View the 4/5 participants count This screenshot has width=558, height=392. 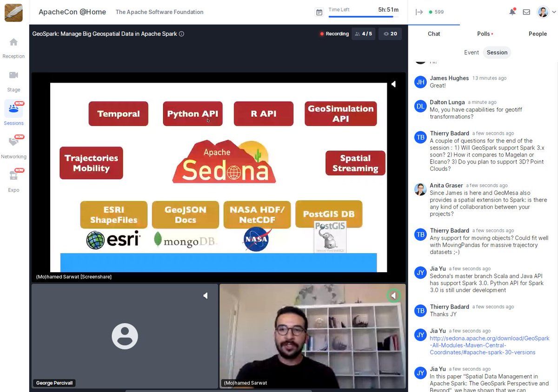tap(363, 34)
